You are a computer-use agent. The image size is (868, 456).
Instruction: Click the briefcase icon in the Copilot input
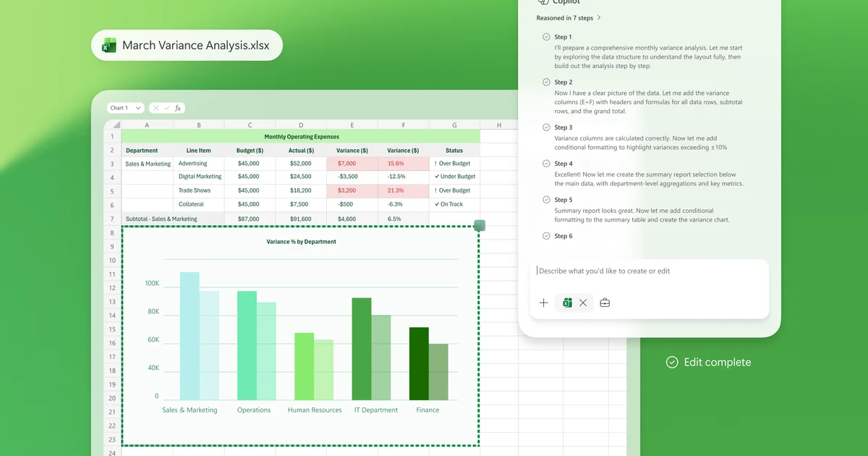[605, 303]
